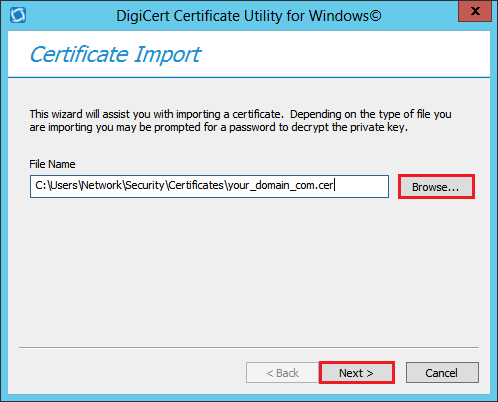498x402 pixels.
Task: Click the 'Security' segment of file path
Action: pos(145,185)
